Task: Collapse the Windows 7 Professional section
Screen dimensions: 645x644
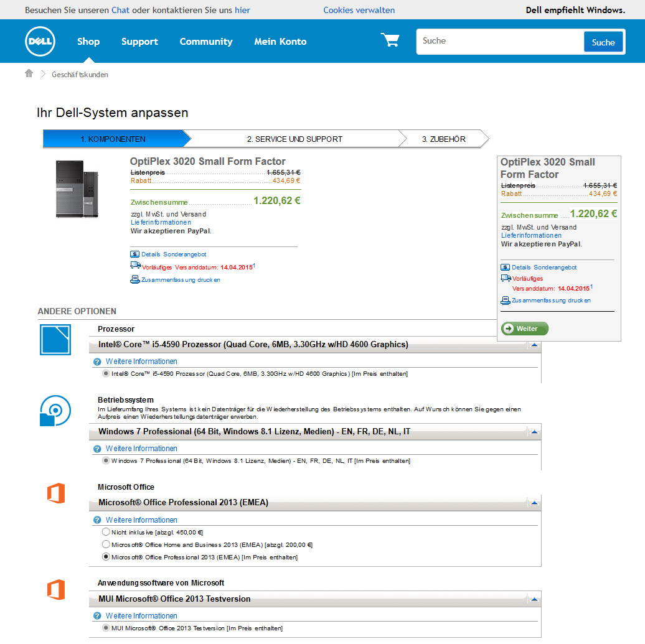Action: pos(534,432)
